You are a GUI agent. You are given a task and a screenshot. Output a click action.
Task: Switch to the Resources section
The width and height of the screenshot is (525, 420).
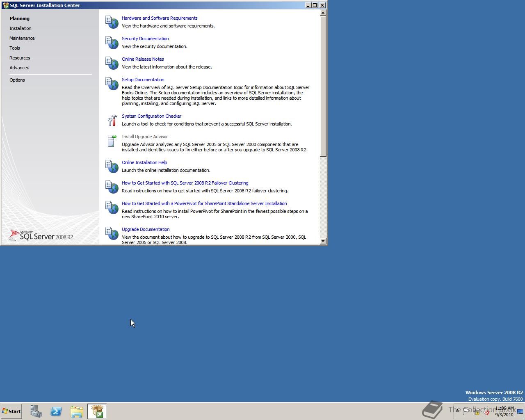20,58
